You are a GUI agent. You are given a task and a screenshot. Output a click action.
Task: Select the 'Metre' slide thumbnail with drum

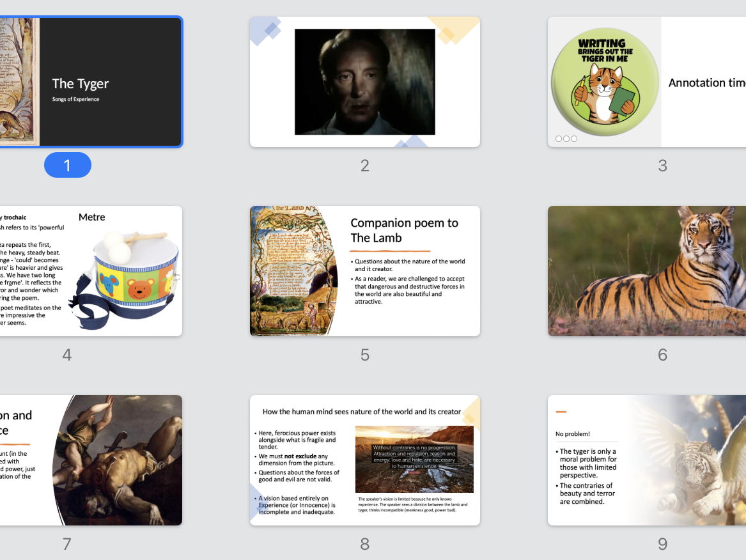coord(91,271)
